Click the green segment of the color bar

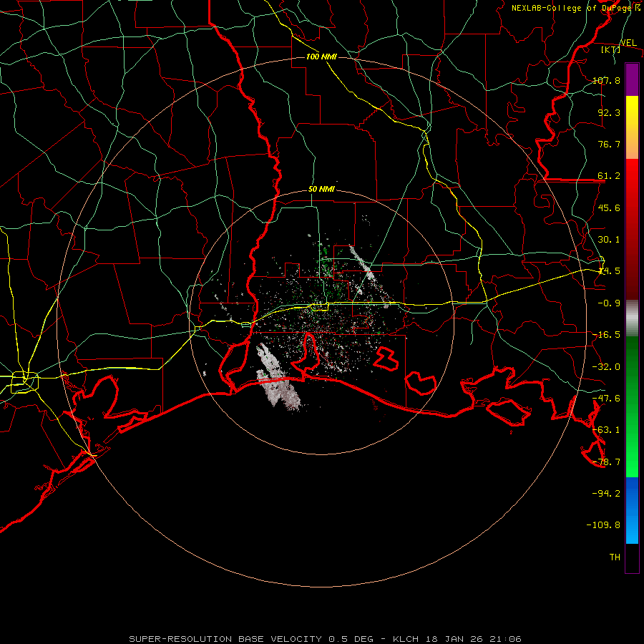pyautogui.click(x=632, y=406)
